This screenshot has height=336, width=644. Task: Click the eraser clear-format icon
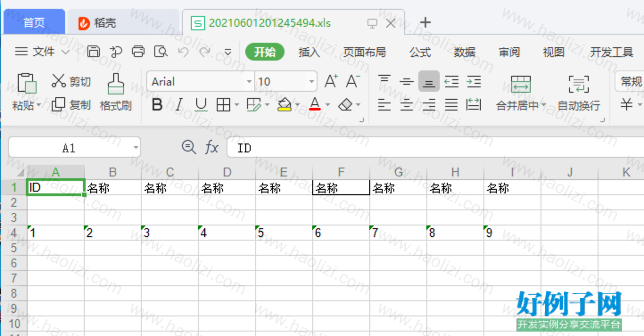click(x=346, y=105)
